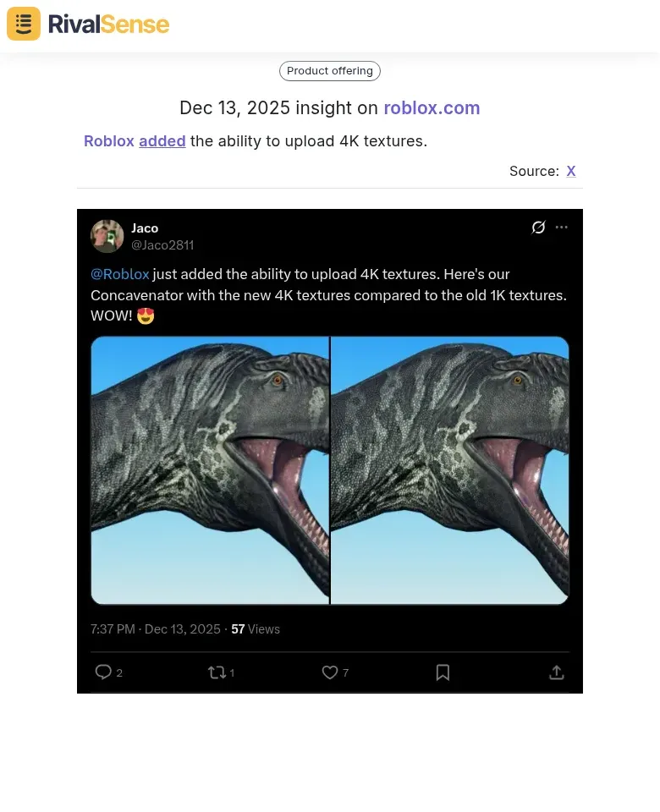Click the repost arrows icon

217,672
